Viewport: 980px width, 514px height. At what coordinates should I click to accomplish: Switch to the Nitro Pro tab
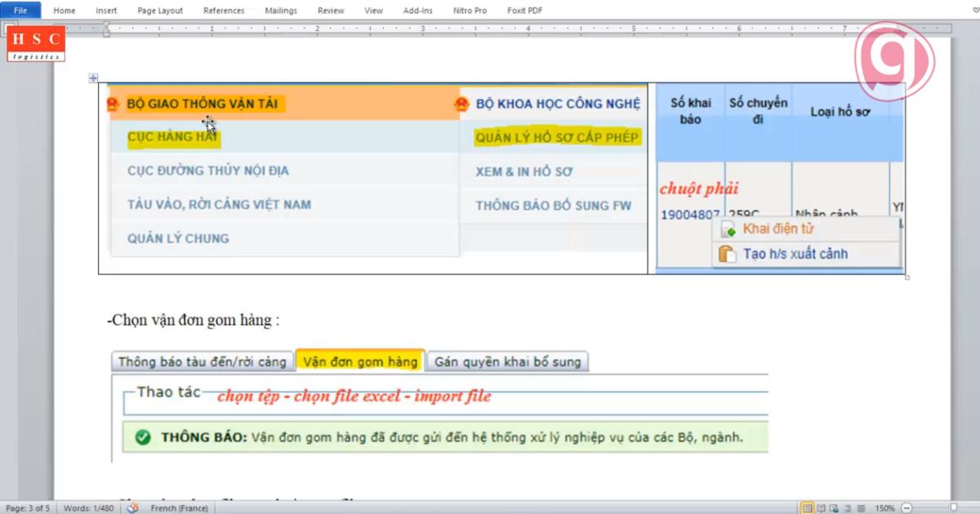[470, 10]
